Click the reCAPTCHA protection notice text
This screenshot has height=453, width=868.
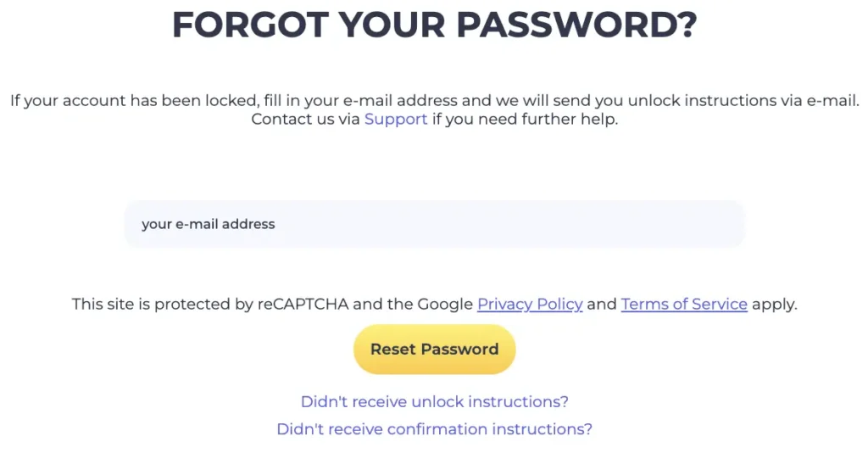coord(271,304)
